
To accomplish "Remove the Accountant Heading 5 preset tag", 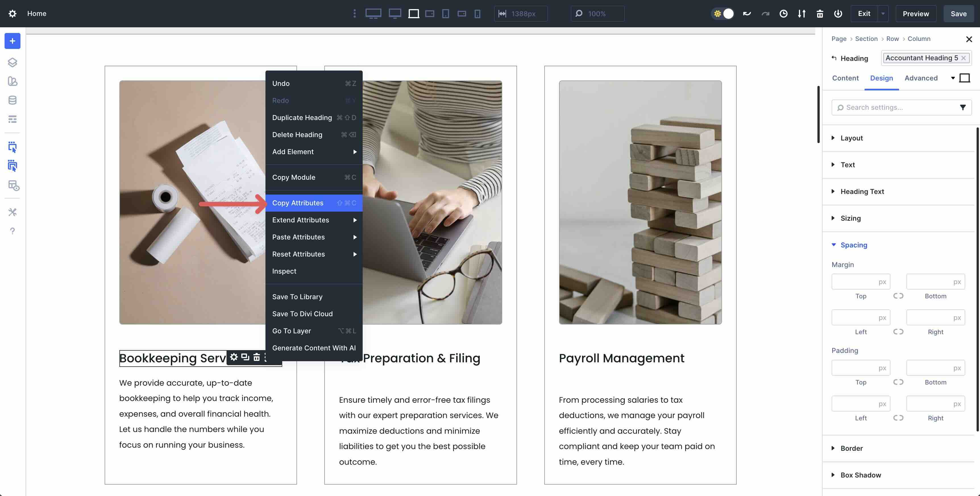I will pos(963,58).
